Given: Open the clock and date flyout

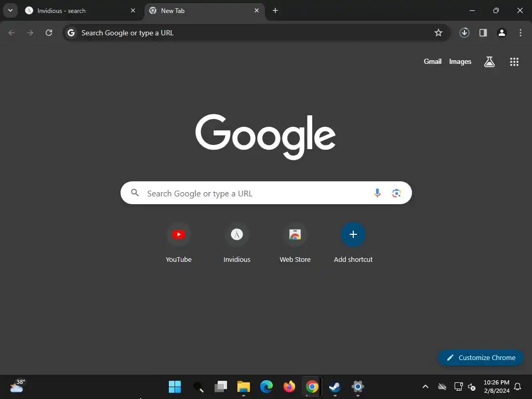Looking at the screenshot, I should (496, 387).
